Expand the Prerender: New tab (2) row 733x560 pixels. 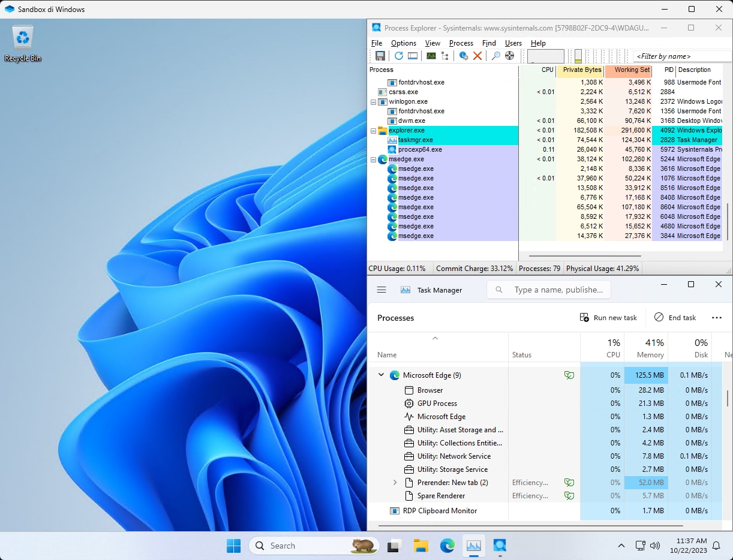[395, 483]
